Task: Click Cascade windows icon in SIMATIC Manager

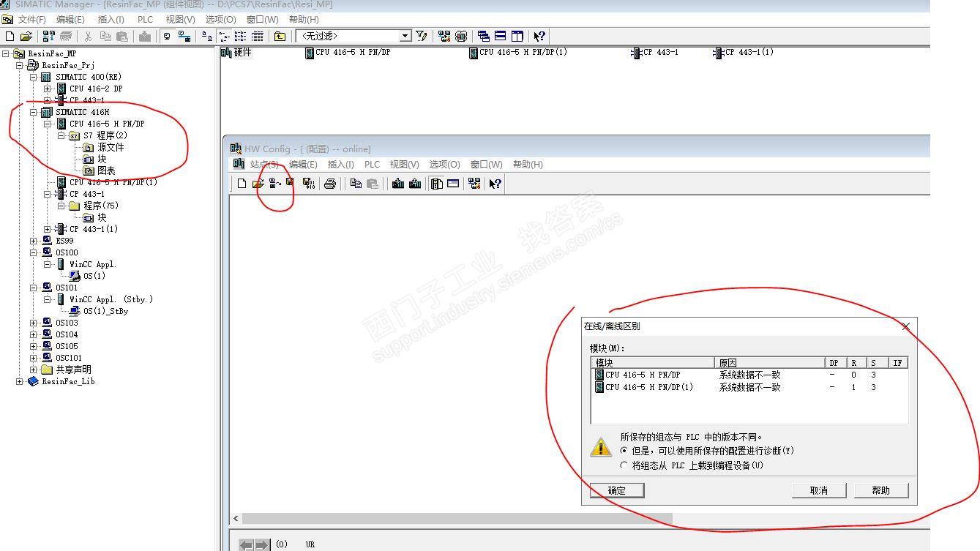Action: [483, 36]
